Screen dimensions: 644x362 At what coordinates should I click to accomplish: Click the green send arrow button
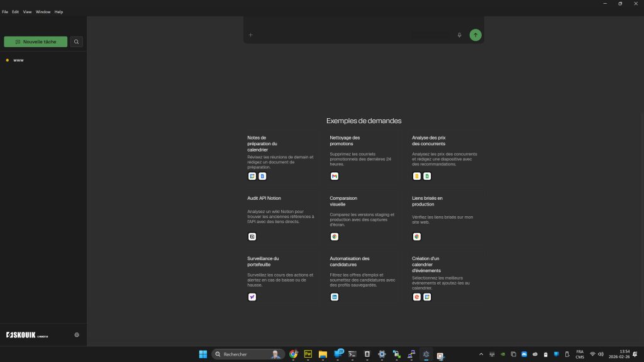(x=475, y=35)
